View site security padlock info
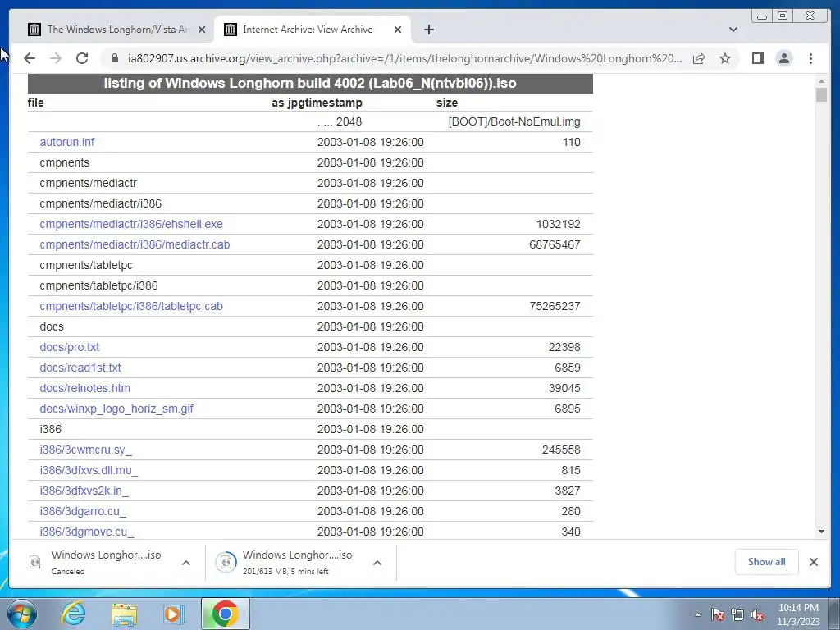Viewport: 840px width, 630px height. point(114,58)
